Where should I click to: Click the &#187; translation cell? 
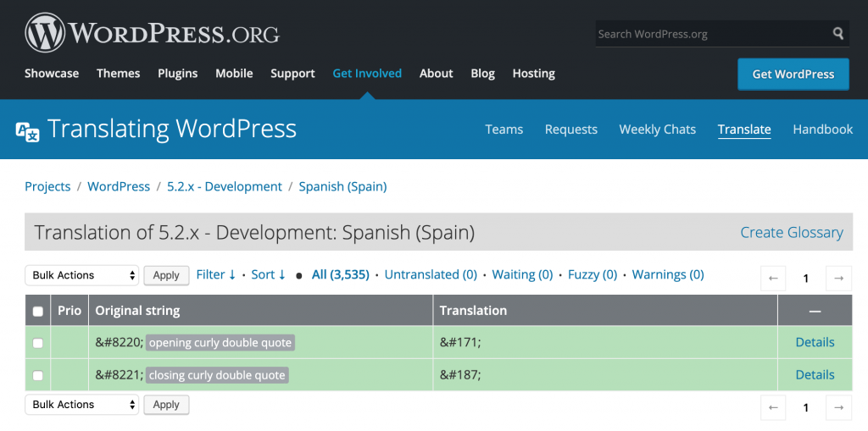(x=605, y=375)
